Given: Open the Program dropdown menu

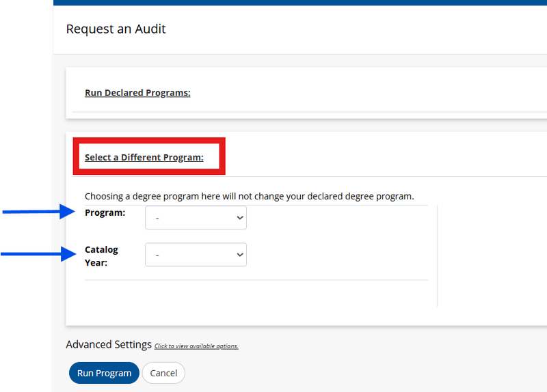Looking at the screenshot, I should pyautogui.click(x=196, y=218).
